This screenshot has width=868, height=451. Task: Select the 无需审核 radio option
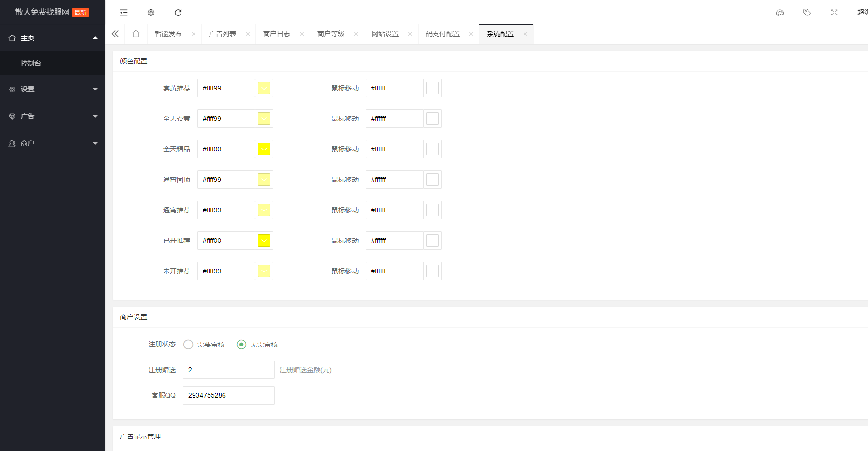point(257,345)
